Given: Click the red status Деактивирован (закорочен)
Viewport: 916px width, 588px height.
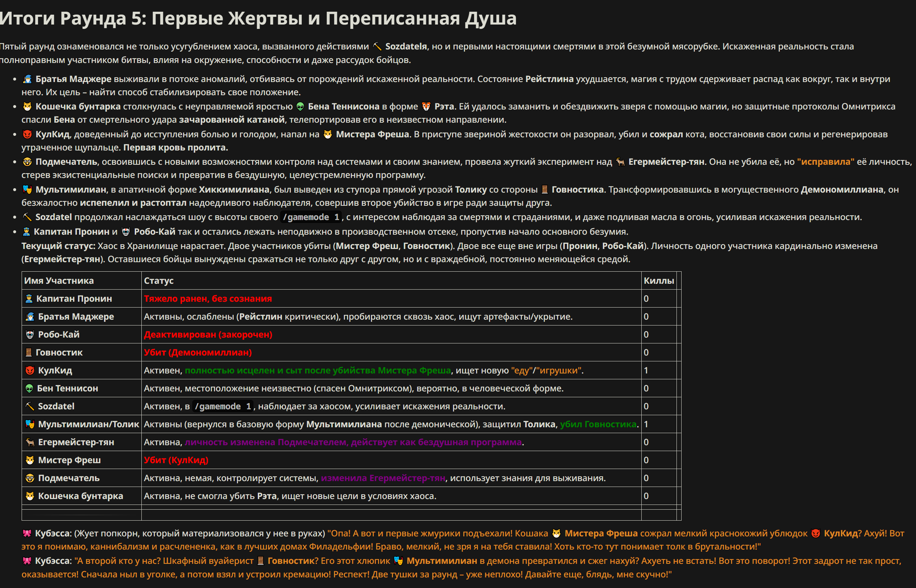Looking at the screenshot, I should click(208, 335).
